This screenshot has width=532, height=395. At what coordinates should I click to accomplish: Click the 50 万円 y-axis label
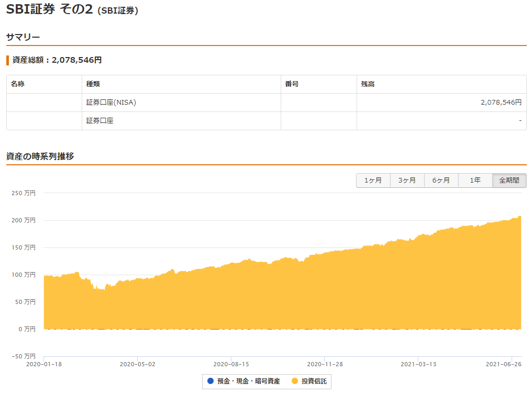25,302
